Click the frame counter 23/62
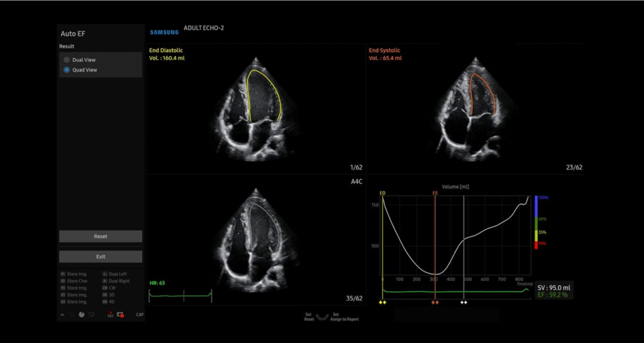 [574, 167]
